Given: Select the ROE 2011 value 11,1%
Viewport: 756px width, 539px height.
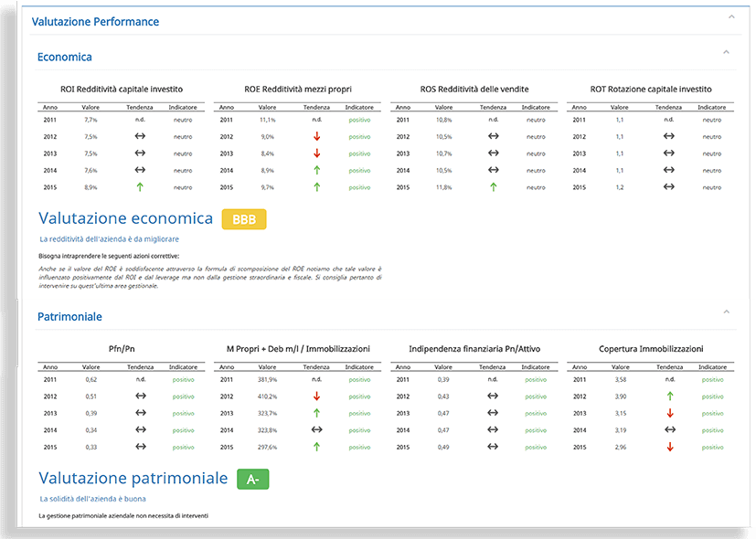Looking at the screenshot, I should [268, 120].
